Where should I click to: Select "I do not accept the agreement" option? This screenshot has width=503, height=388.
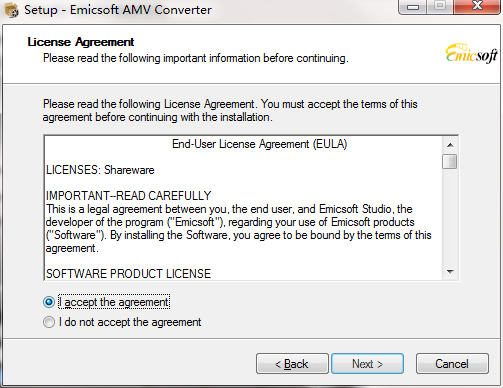pyautogui.click(x=49, y=322)
